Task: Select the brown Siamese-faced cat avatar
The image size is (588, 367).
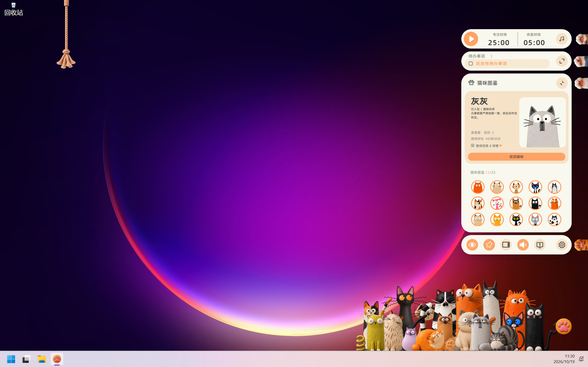Action: [x=516, y=203]
